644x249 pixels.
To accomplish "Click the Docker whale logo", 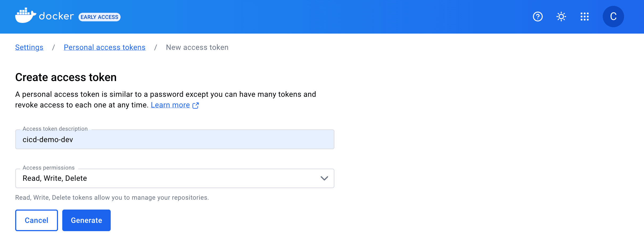I will [x=25, y=15].
